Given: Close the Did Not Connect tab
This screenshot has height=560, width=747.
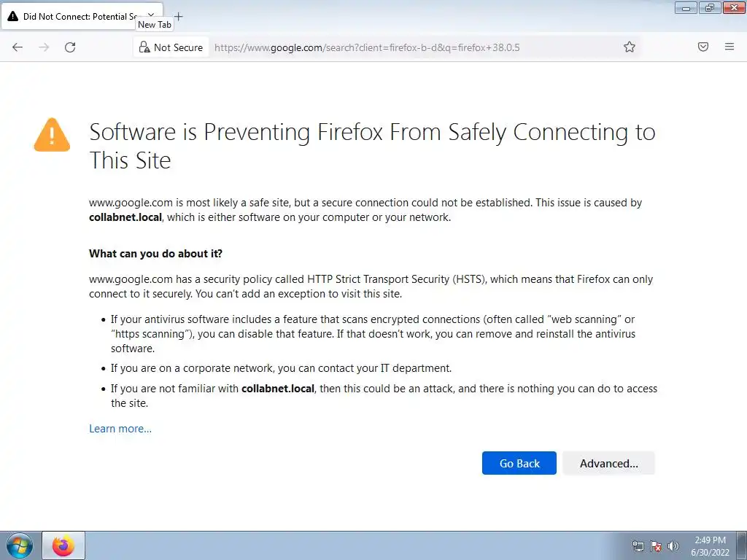Looking at the screenshot, I should point(151,16).
